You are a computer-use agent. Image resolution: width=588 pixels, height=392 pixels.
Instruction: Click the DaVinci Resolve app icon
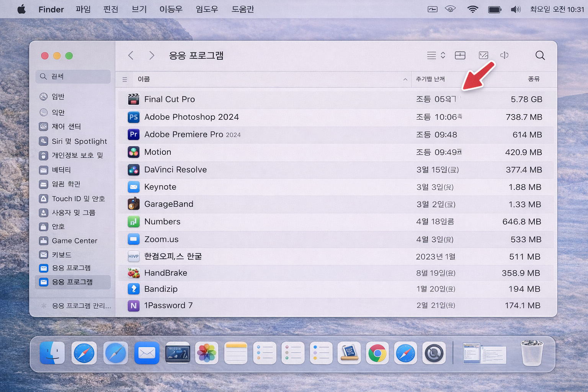pyautogui.click(x=134, y=170)
